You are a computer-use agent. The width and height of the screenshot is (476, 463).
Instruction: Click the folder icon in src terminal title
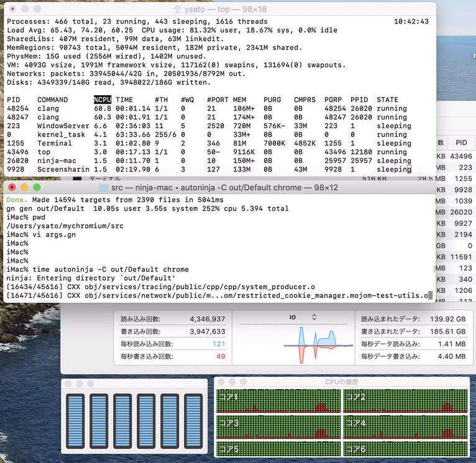coord(104,188)
